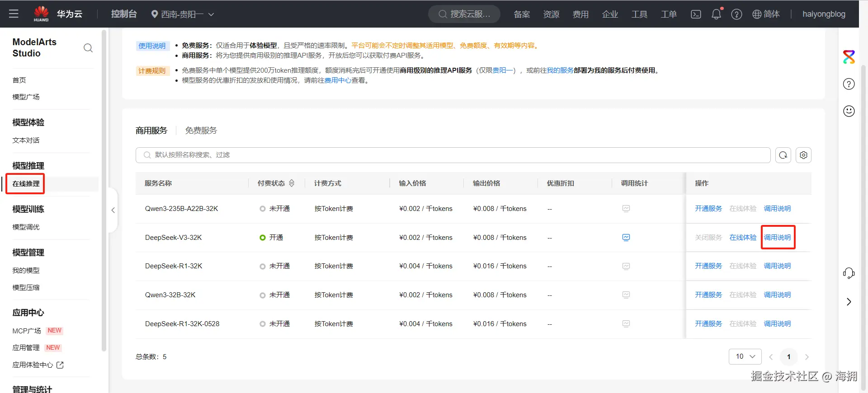This screenshot has width=868, height=393.
Task: Open MCP广场 in the sidebar
Action: (27, 331)
